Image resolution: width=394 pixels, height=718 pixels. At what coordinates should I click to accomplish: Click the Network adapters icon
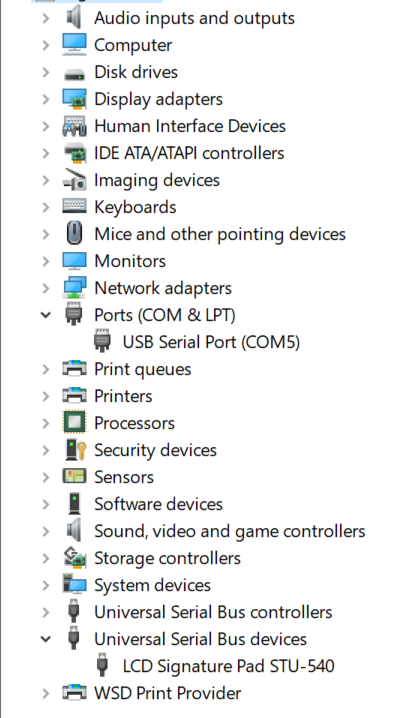[74, 288]
